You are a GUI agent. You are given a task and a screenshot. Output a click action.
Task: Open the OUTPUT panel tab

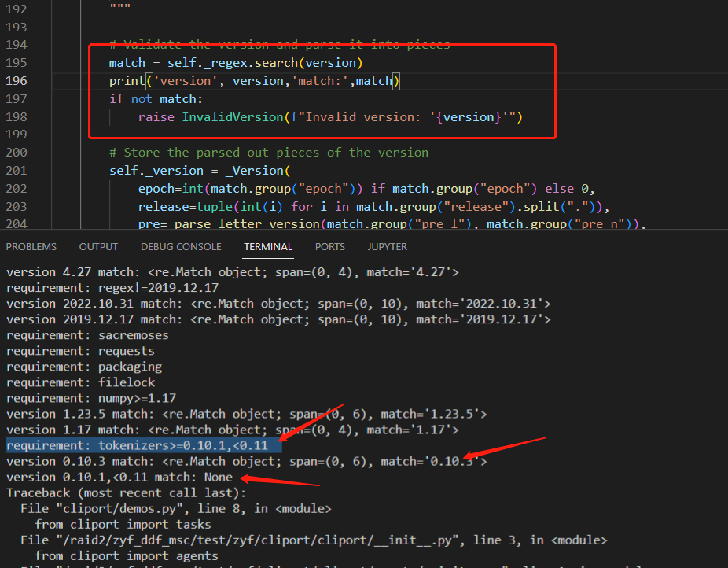point(97,246)
